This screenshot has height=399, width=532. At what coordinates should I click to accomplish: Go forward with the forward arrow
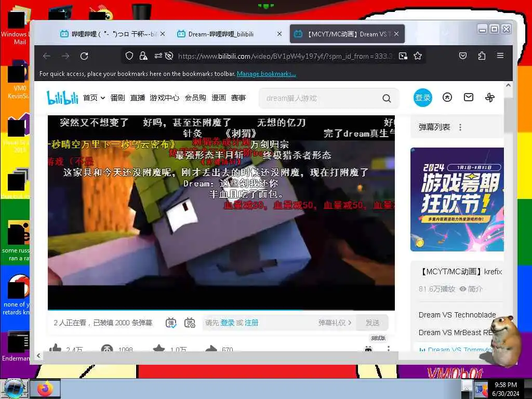tap(65, 56)
